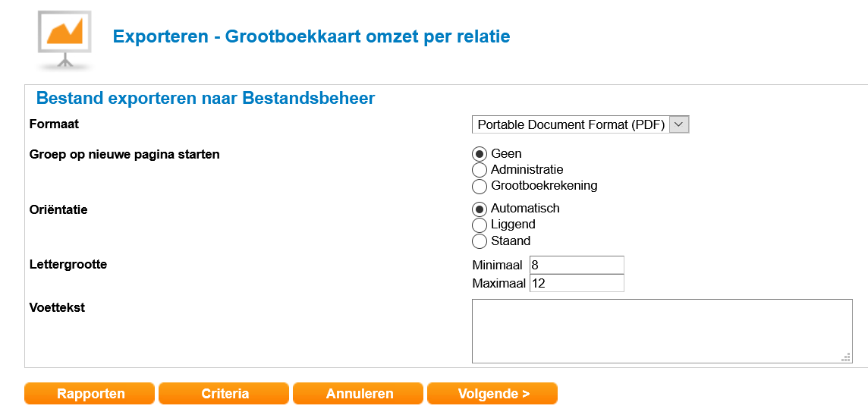Click the Voettekst textarea resize handle
This screenshot has height=412, width=868.
tap(845, 357)
